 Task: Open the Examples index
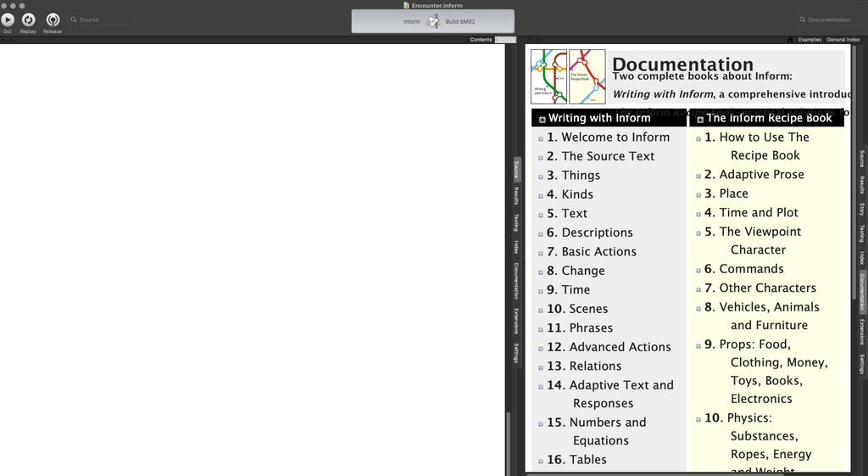pyautogui.click(x=810, y=40)
